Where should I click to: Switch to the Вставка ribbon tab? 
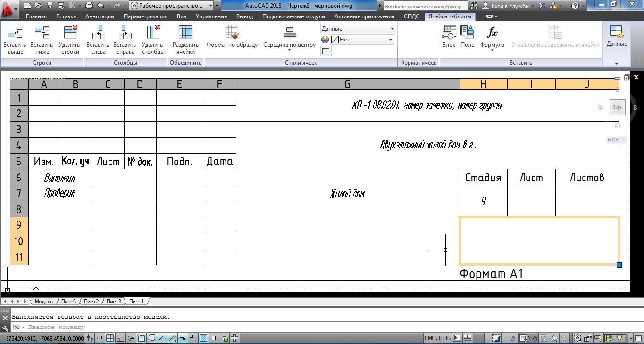coord(66,16)
